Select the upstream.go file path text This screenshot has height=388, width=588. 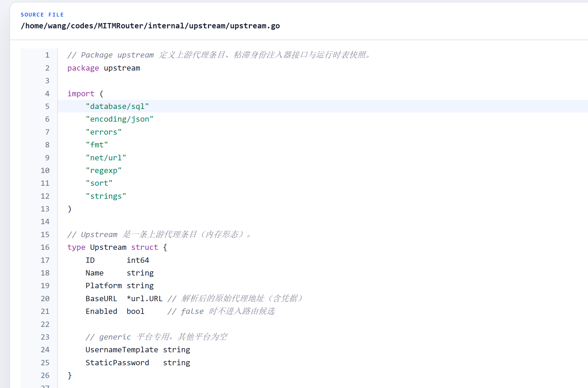150,26
